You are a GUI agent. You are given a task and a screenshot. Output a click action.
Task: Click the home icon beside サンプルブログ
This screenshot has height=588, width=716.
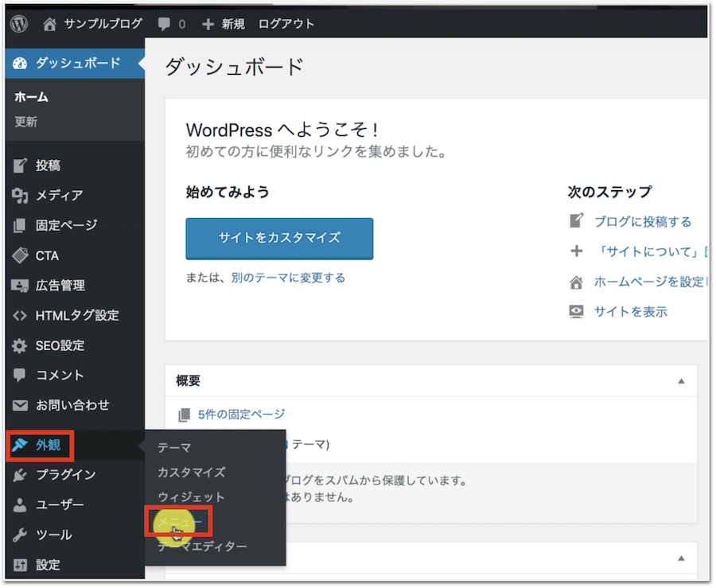coord(50,24)
